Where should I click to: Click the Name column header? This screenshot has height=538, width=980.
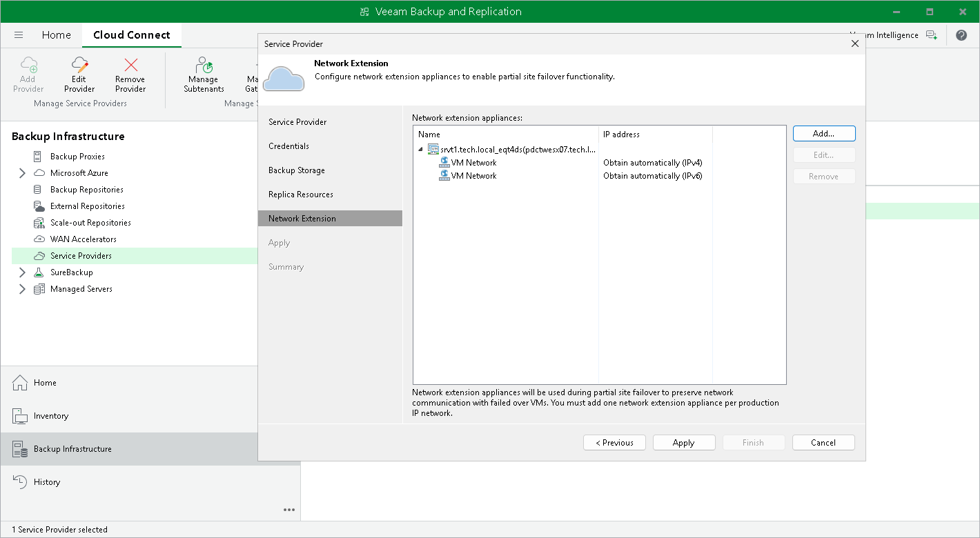[506, 134]
